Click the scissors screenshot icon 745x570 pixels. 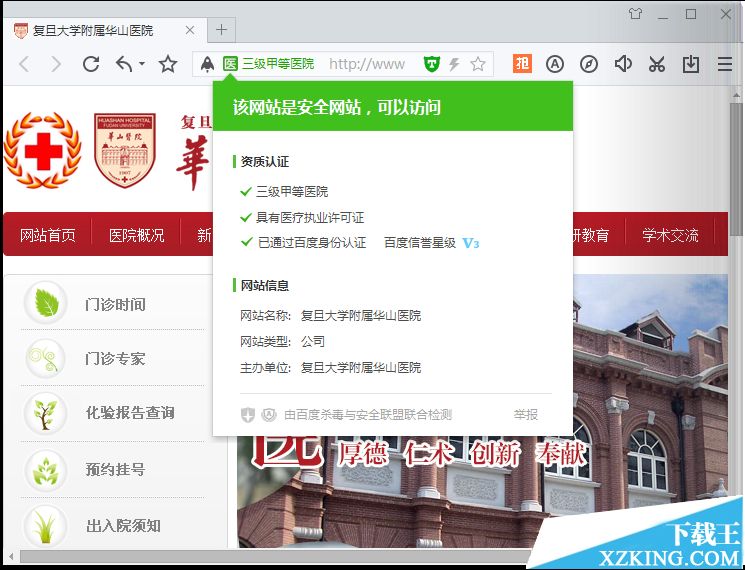657,64
